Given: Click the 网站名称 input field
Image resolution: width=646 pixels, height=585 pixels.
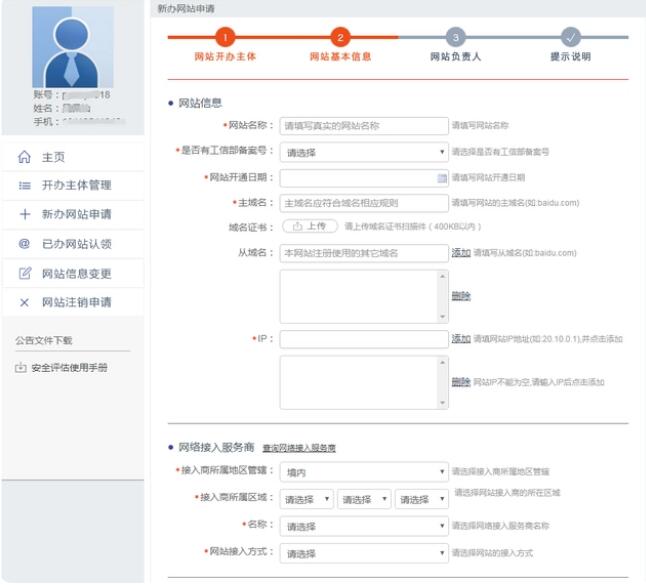Looking at the screenshot, I should 364,126.
